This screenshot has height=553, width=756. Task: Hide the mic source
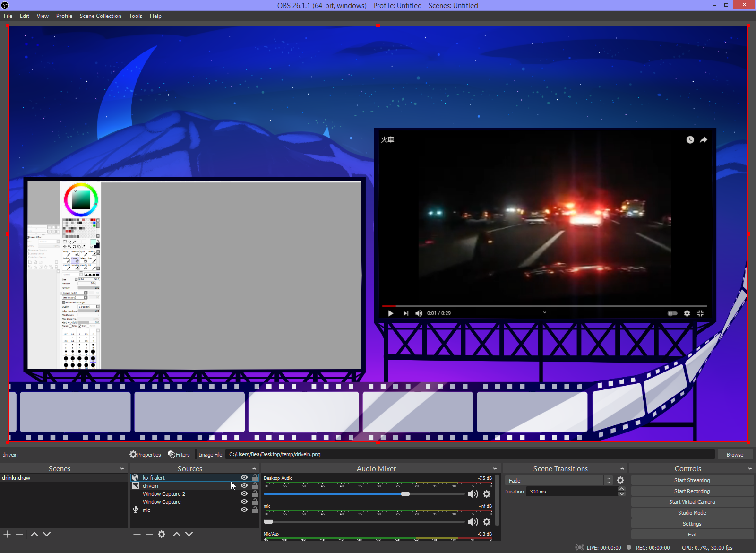244,510
